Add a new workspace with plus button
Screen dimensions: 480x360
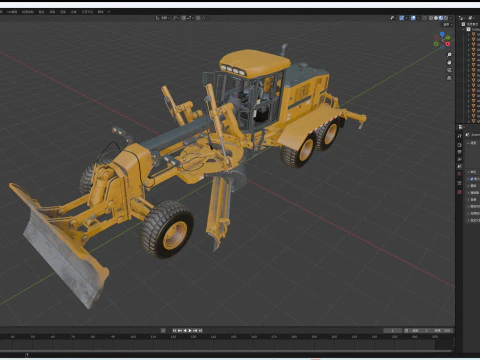(109, 12)
